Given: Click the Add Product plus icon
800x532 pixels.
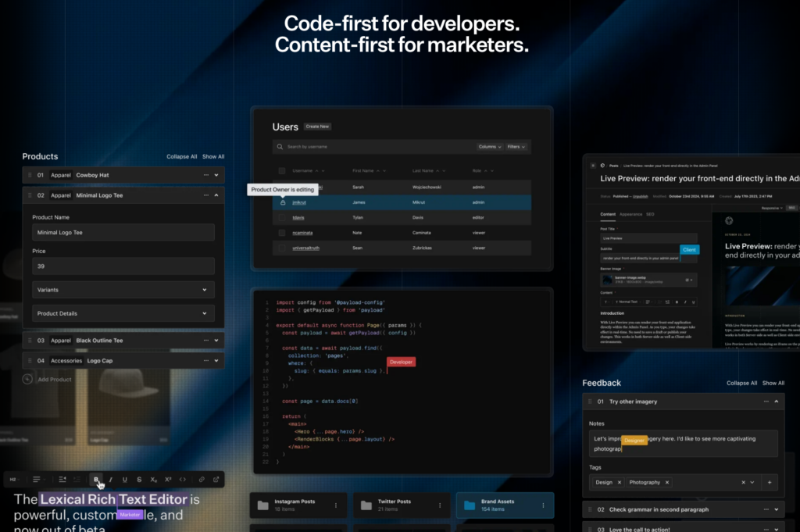Looking at the screenshot, I should (x=27, y=379).
